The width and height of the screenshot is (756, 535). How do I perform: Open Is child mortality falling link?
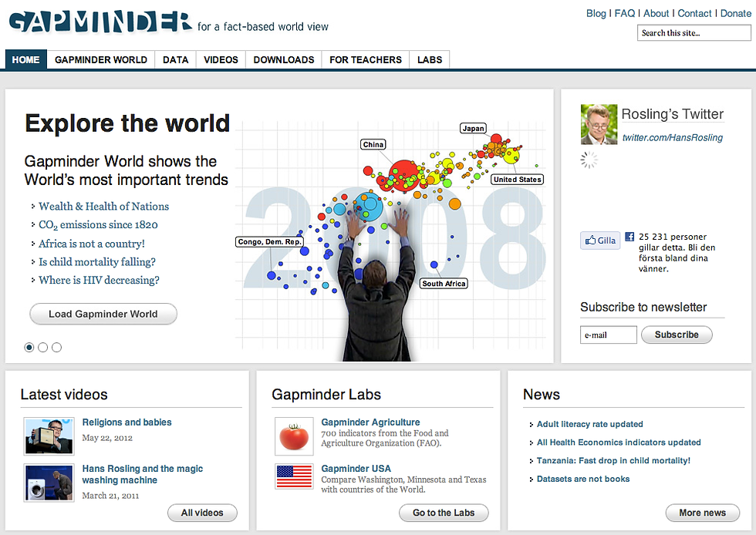tap(97, 261)
